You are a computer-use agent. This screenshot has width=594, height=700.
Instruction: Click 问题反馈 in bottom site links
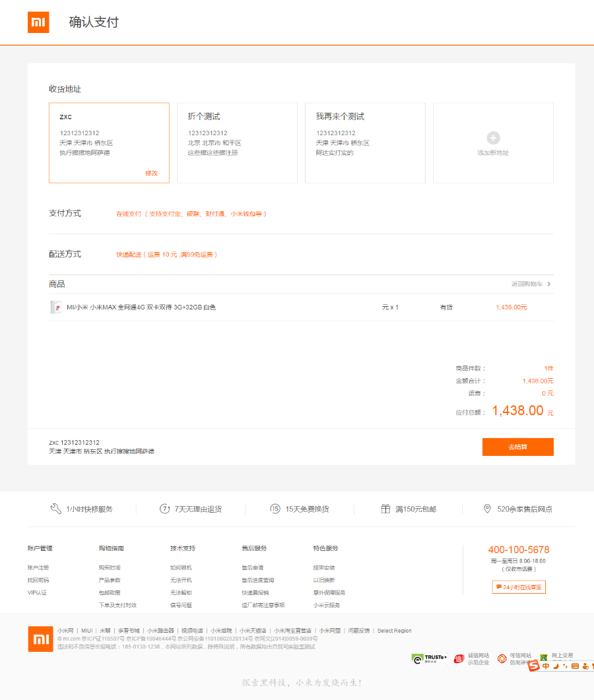(358, 631)
